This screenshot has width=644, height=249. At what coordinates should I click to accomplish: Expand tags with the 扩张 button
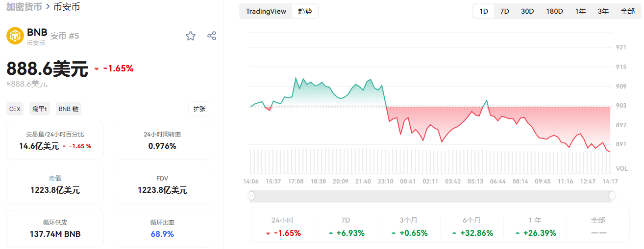coord(199,109)
